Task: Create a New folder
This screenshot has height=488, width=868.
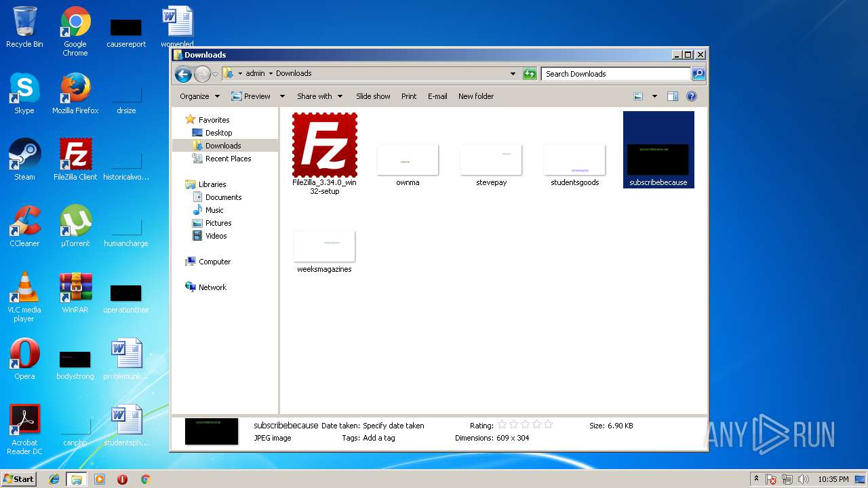Action: click(476, 96)
